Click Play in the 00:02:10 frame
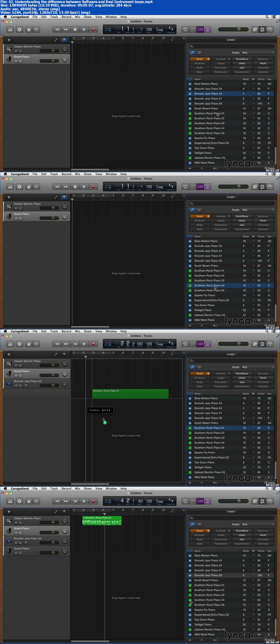The width and height of the screenshot is (280, 644). click(84, 187)
